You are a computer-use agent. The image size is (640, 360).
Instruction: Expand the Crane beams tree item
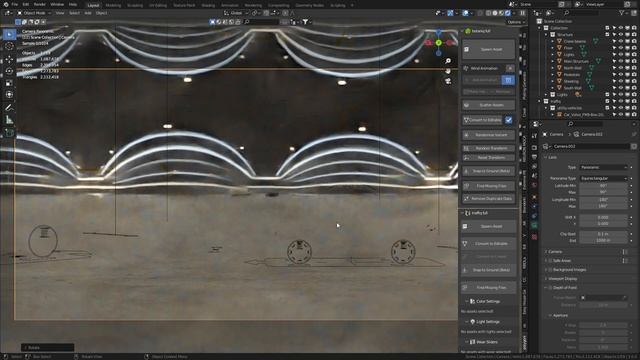pyautogui.click(x=553, y=41)
